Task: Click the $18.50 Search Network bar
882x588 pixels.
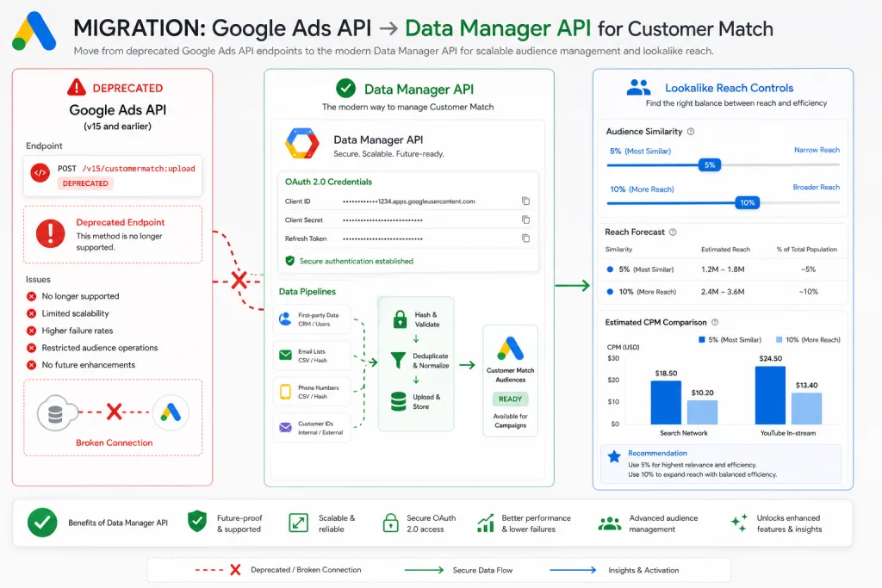Action: tap(666, 403)
